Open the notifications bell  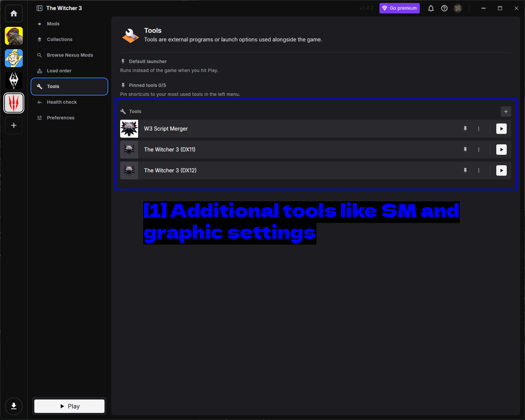point(431,8)
